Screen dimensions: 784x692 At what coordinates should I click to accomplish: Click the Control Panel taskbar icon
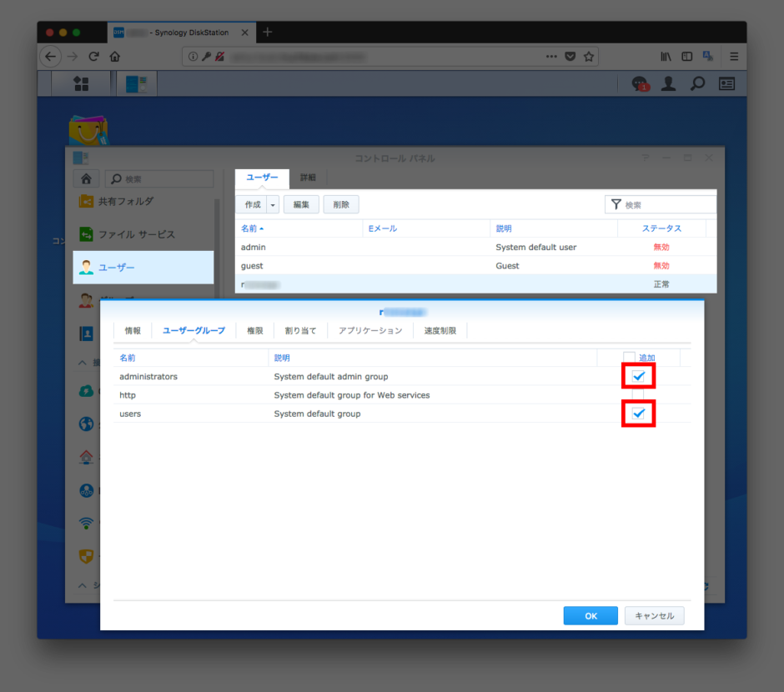pos(137,83)
